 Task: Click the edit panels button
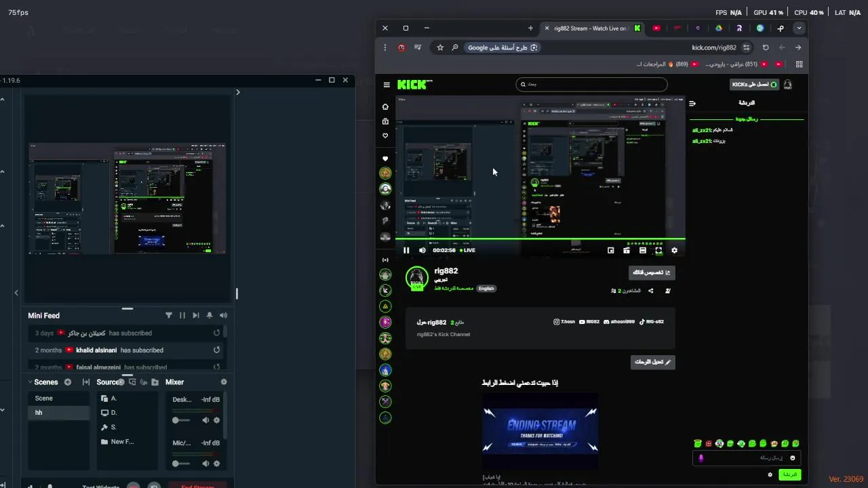(652, 362)
